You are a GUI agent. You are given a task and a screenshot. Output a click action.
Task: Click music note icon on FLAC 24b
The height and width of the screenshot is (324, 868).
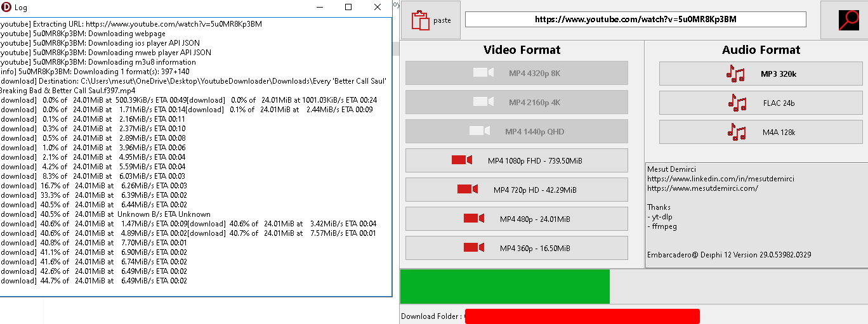coord(737,103)
